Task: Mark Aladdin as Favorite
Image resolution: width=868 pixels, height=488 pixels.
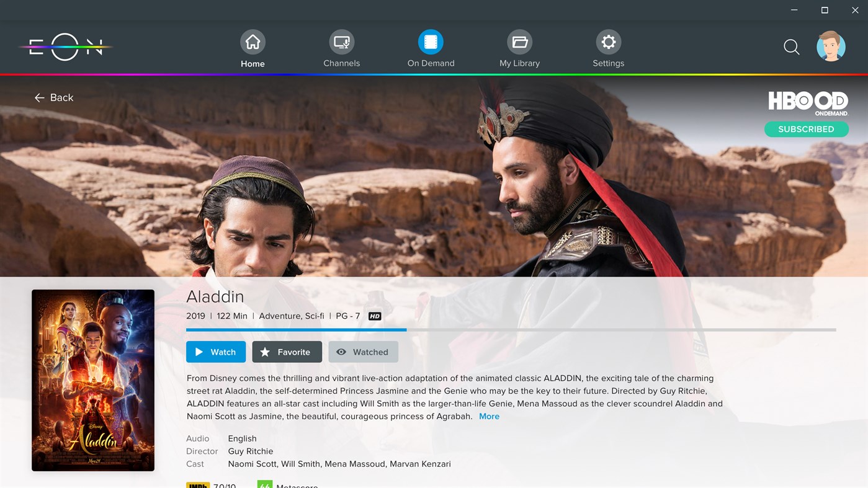Action: point(287,352)
